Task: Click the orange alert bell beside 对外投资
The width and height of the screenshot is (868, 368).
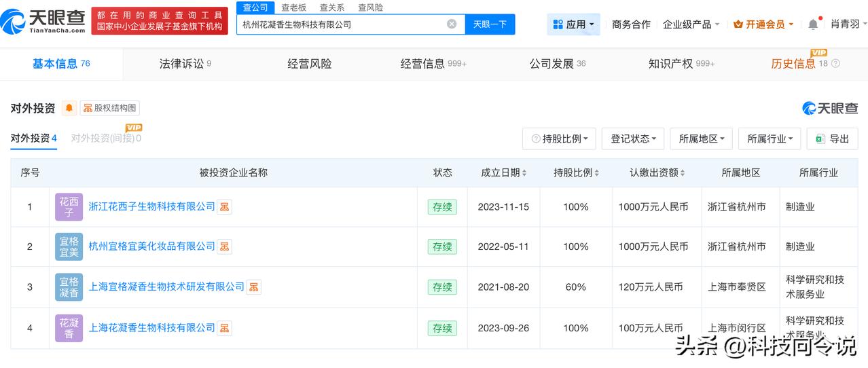Action: [x=69, y=108]
